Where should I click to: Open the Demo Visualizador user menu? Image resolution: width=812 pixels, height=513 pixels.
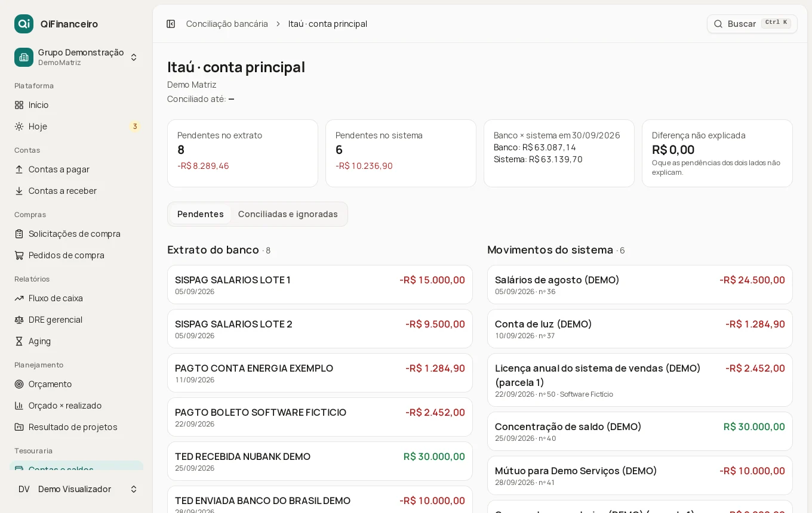[x=76, y=489]
